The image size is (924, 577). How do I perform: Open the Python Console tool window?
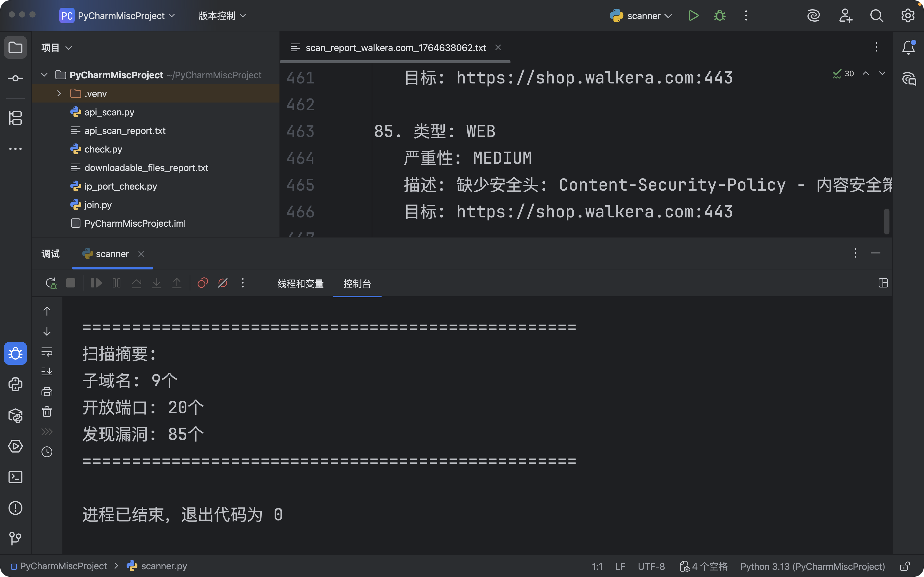pyautogui.click(x=15, y=385)
